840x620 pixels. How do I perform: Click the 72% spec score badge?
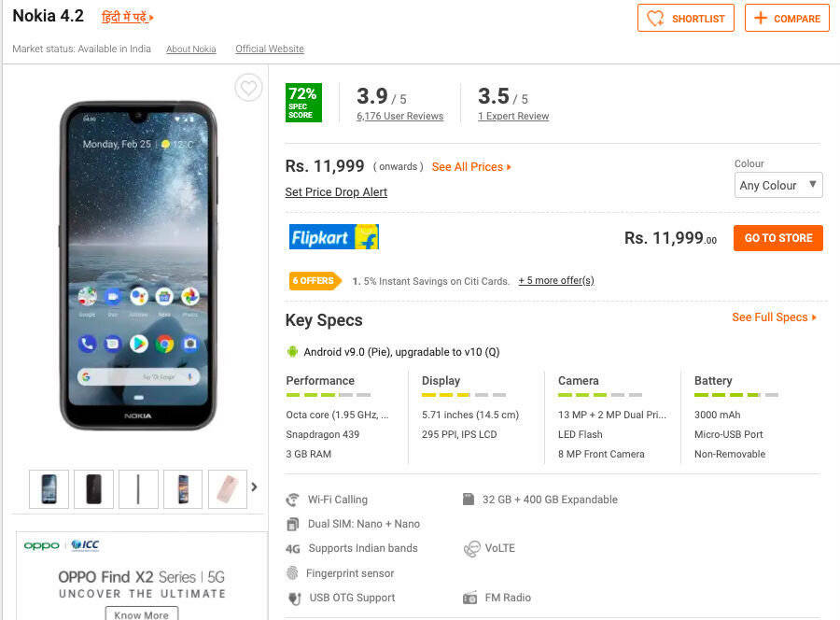pos(303,103)
